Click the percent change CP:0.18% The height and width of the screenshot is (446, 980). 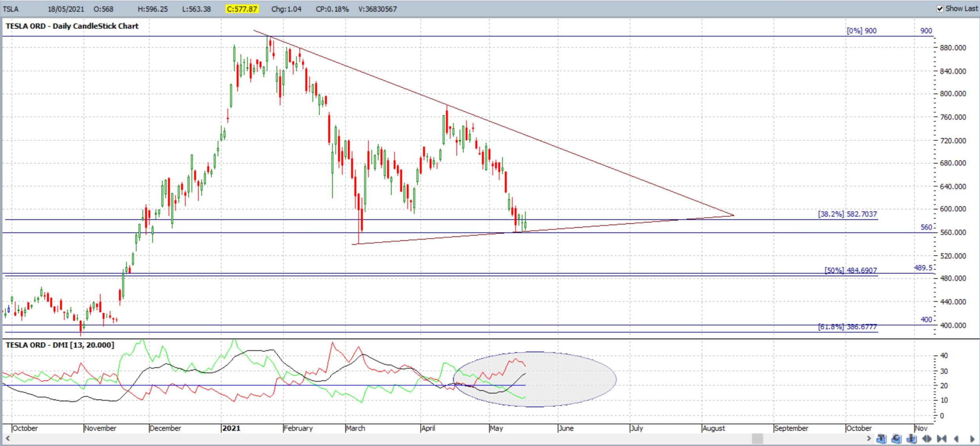(332, 9)
